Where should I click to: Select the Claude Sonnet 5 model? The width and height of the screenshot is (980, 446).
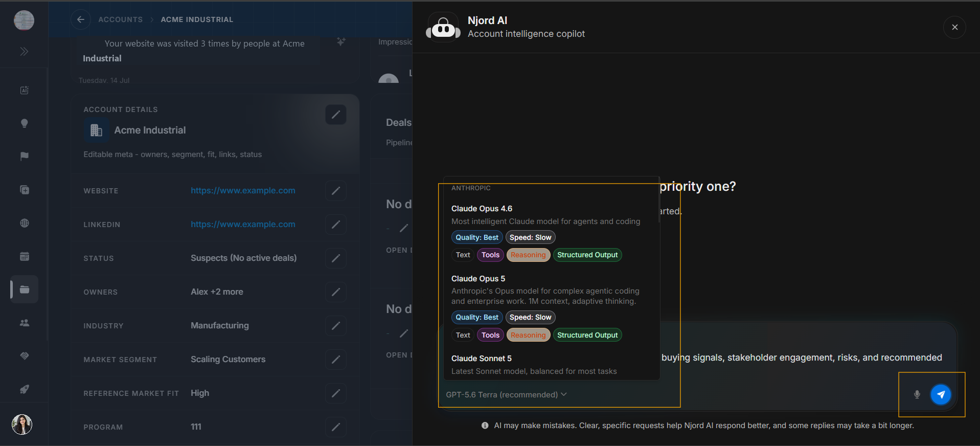(552, 365)
